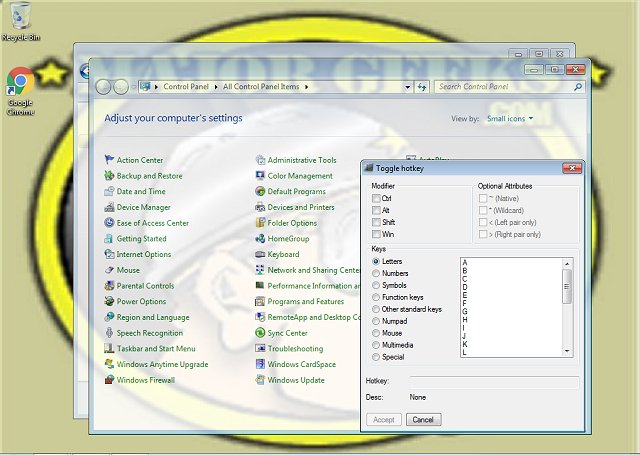This screenshot has width=640, height=455.
Task: Open the Region and Language icon
Action: tap(109, 317)
